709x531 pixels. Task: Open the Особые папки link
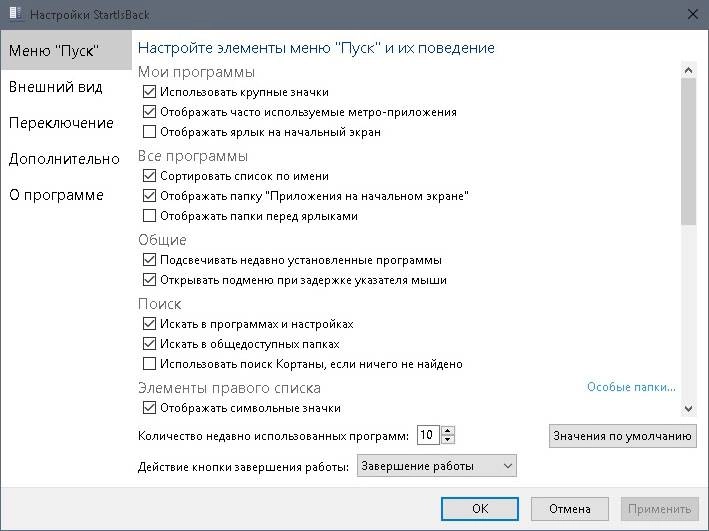(x=631, y=387)
